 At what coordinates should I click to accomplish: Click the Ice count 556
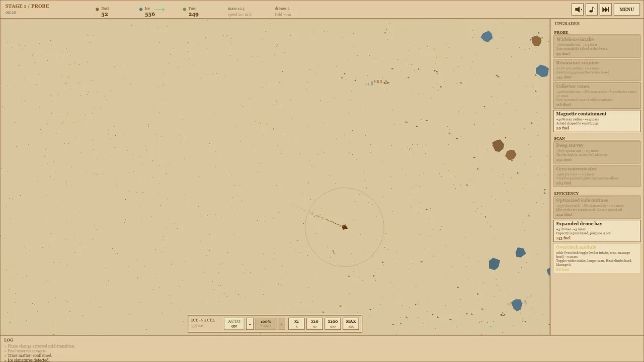[150, 14]
